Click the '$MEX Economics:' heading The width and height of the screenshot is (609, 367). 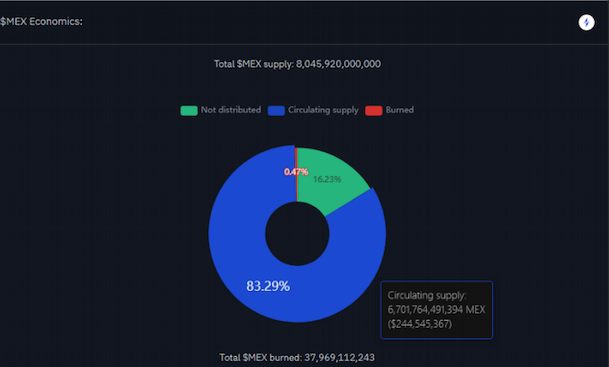[x=41, y=21]
